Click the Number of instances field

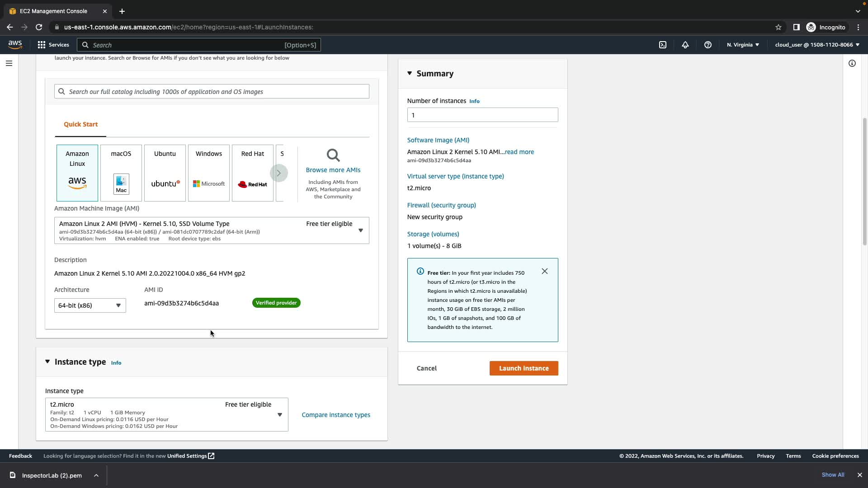(x=482, y=115)
